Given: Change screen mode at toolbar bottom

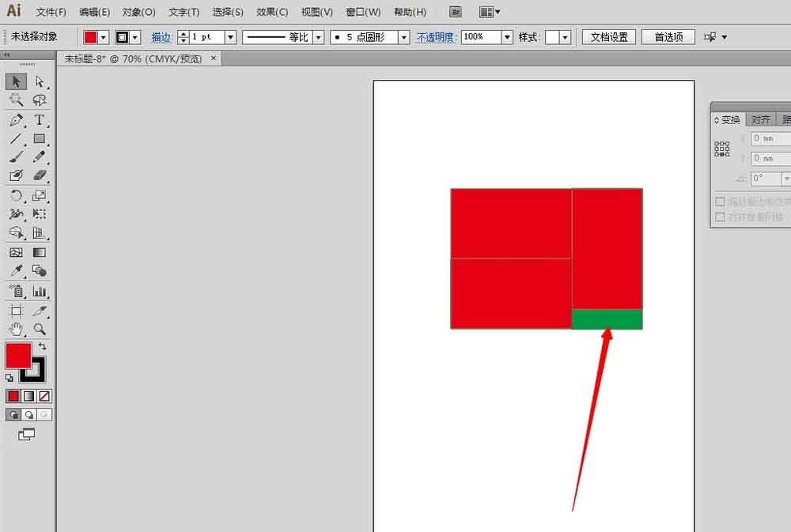Looking at the screenshot, I should 26,434.
